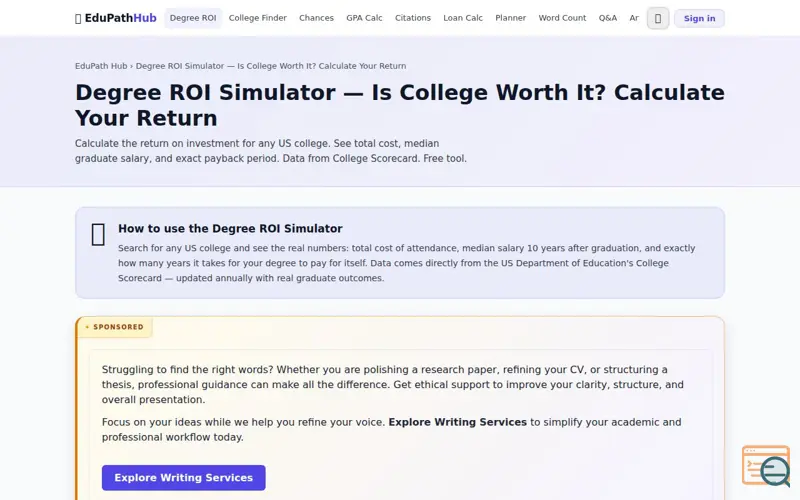Open the Degree ROI nav item
Image resolution: width=800 pixels, height=500 pixels.
pos(193,18)
